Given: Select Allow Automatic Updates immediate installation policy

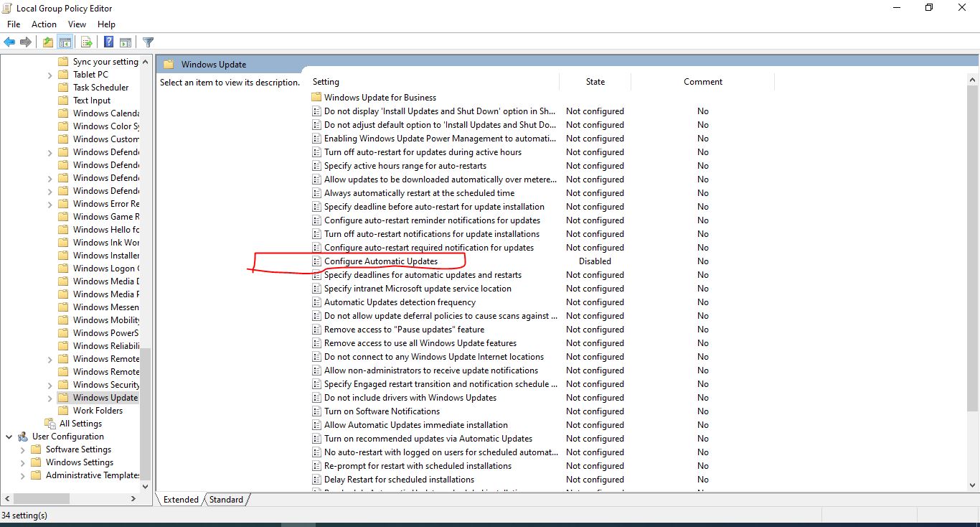Looking at the screenshot, I should click(x=416, y=425).
